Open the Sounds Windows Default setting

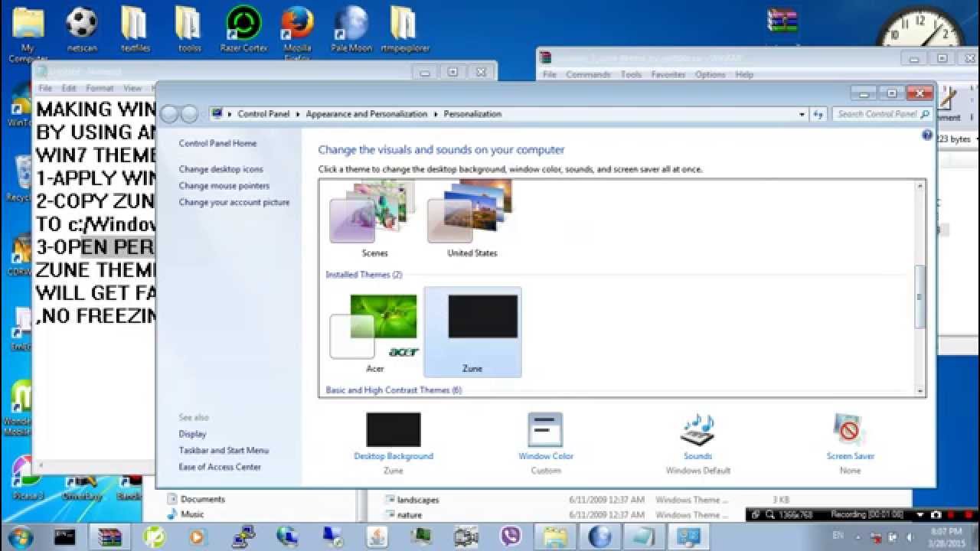click(x=697, y=444)
